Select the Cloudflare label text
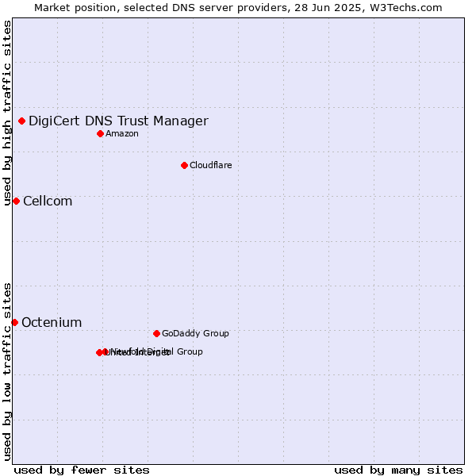 pyautogui.click(x=211, y=165)
